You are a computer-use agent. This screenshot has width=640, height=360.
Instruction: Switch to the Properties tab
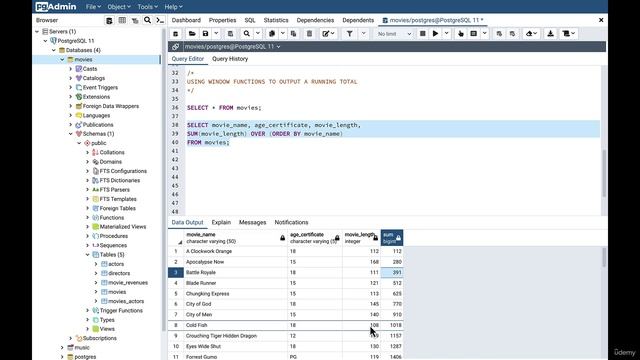pos(222,20)
